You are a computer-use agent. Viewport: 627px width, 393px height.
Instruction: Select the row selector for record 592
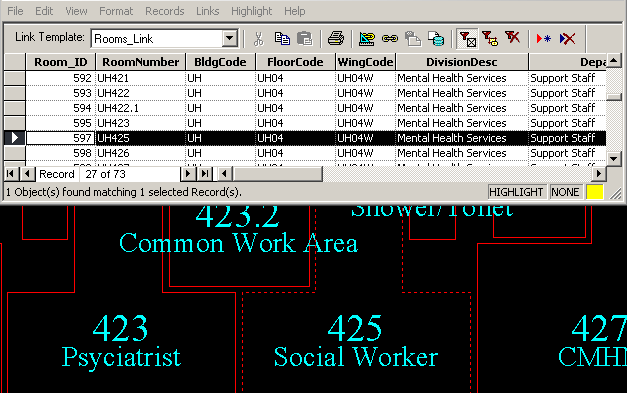click(15, 78)
